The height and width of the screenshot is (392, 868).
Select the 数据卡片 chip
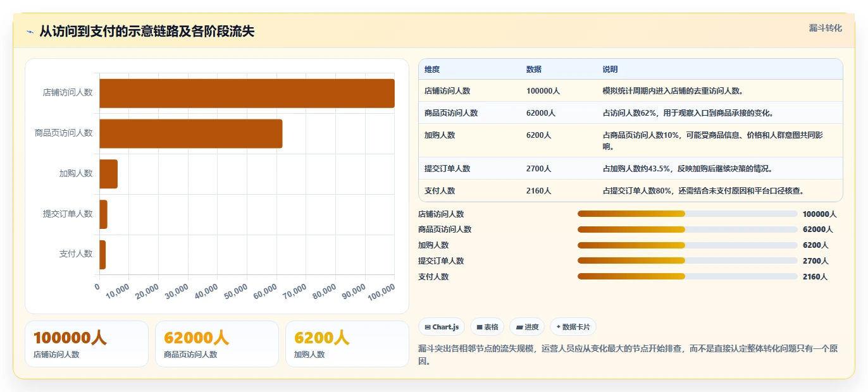point(573,327)
